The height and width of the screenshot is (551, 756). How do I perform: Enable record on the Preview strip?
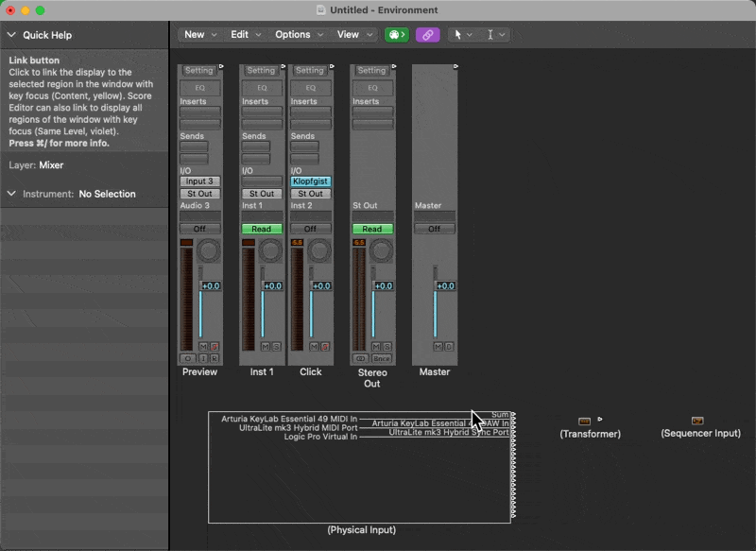pos(215,359)
